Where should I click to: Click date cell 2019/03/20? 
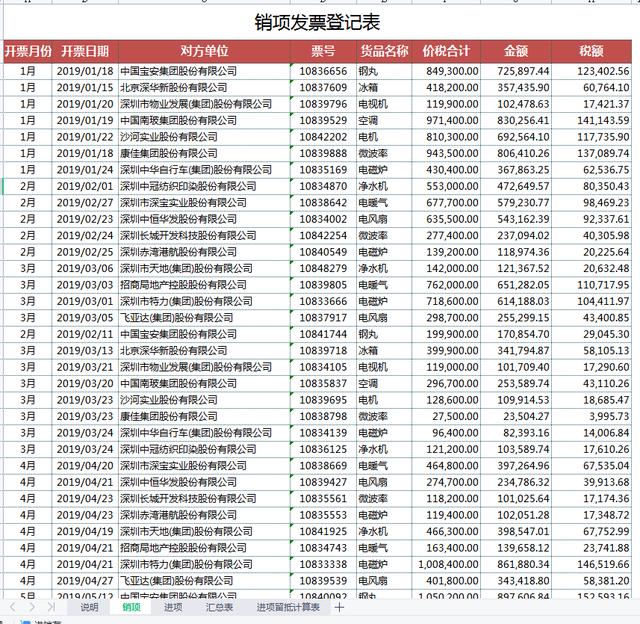coord(85,383)
